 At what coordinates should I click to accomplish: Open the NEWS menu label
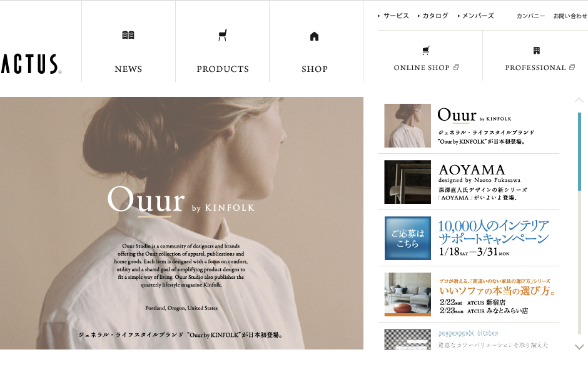click(128, 69)
